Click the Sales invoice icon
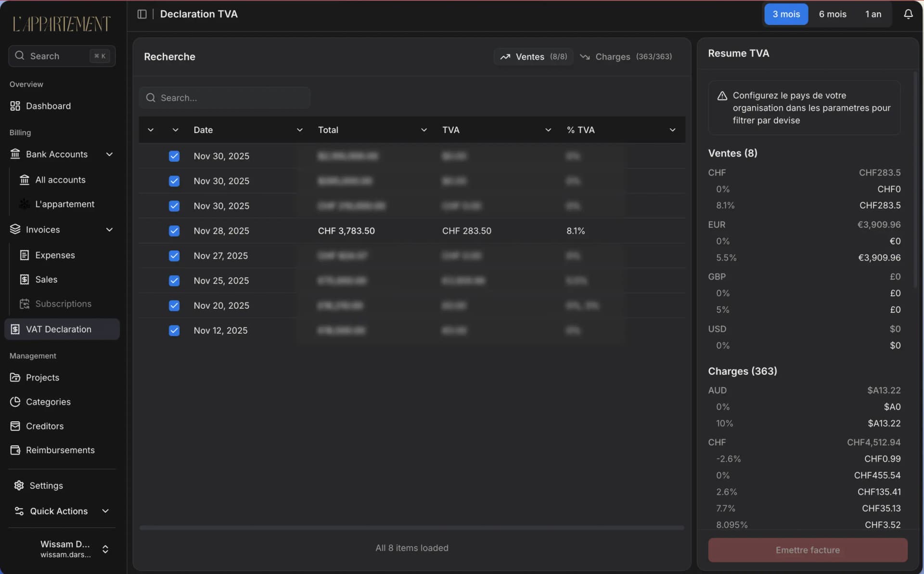Image resolution: width=924 pixels, height=574 pixels. click(x=24, y=280)
